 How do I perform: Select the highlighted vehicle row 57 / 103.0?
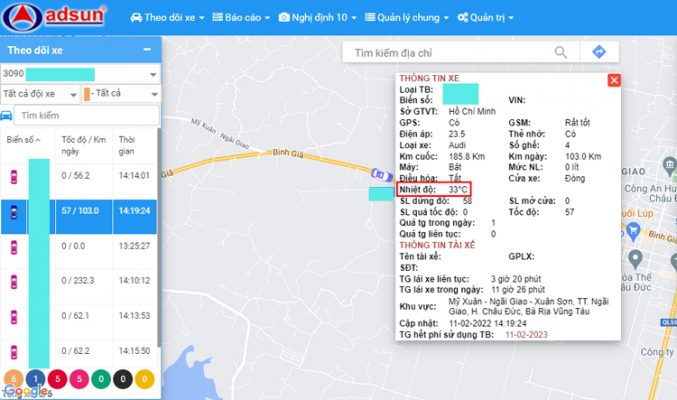(x=80, y=211)
